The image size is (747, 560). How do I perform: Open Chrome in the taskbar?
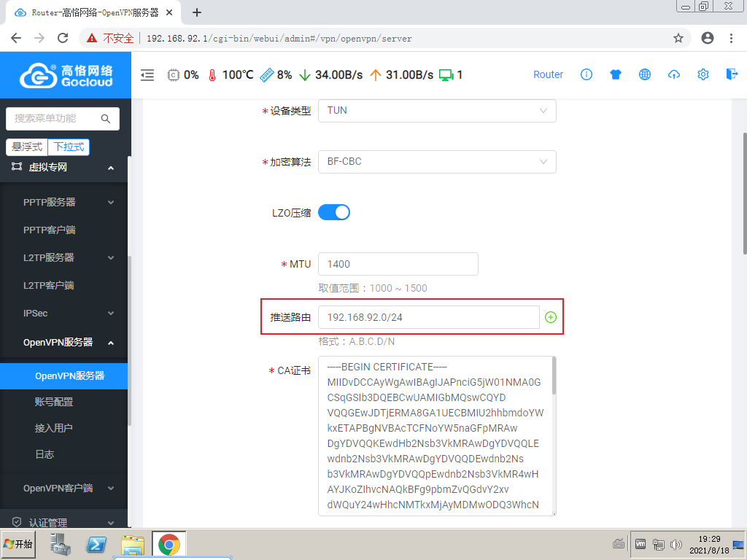pos(169,544)
